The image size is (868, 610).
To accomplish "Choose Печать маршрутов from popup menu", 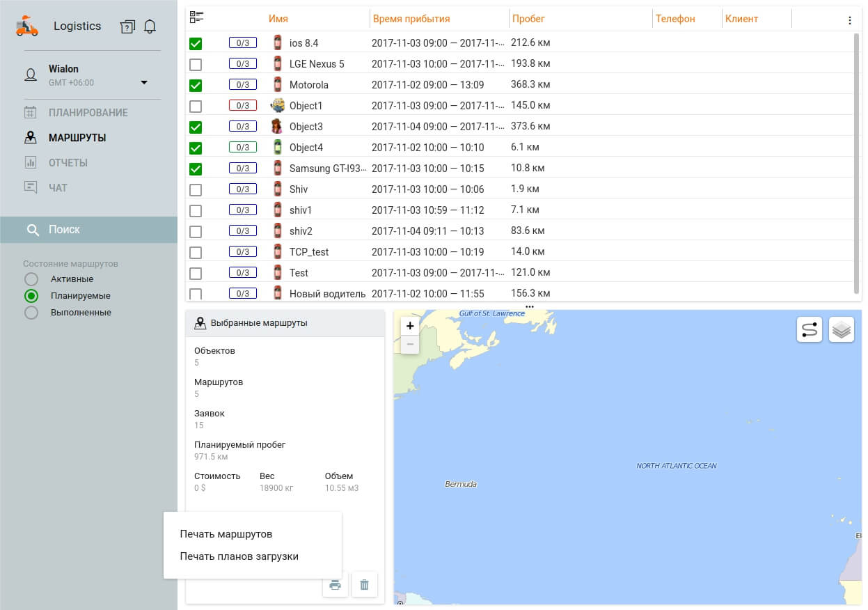I will pyautogui.click(x=226, y=534).
